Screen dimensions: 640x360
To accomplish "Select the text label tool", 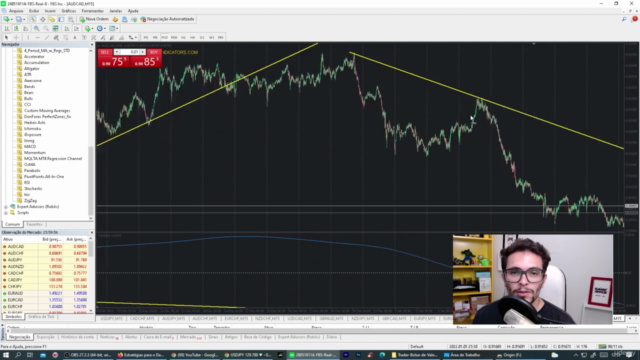I will pyautogui.click(x=84, y=37).
